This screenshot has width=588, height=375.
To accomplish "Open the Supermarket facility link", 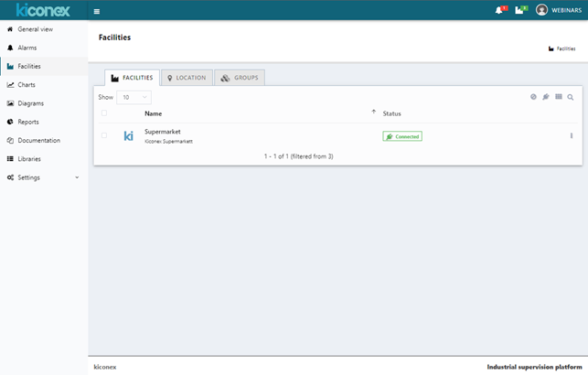I will pyautogui.click(x=163, y=132).
